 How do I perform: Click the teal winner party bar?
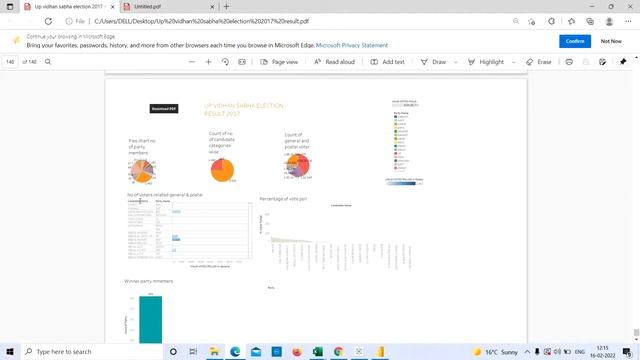pos(151,320)
